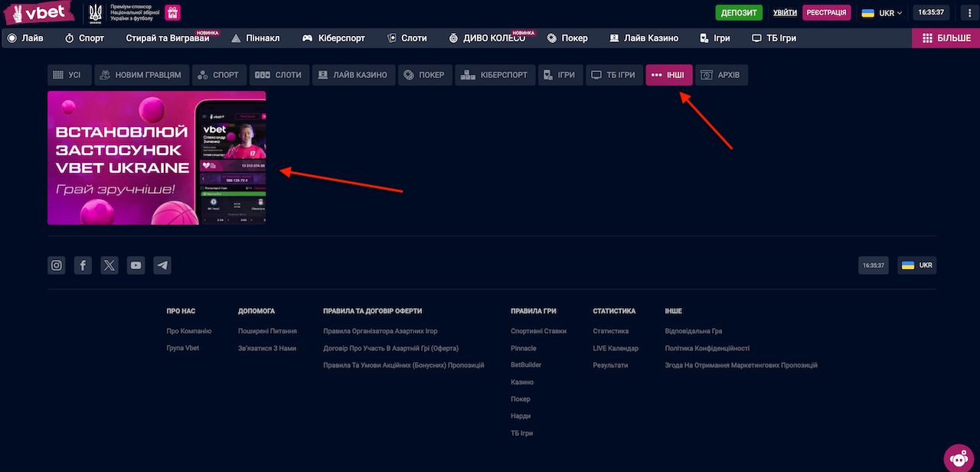This screenshot has height=472, width=980.
Task: Open the Нарди footer link
Action: tap(521, 416)
